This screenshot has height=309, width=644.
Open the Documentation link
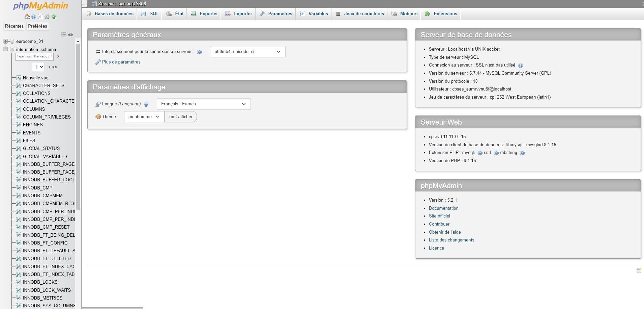[443, 208]
